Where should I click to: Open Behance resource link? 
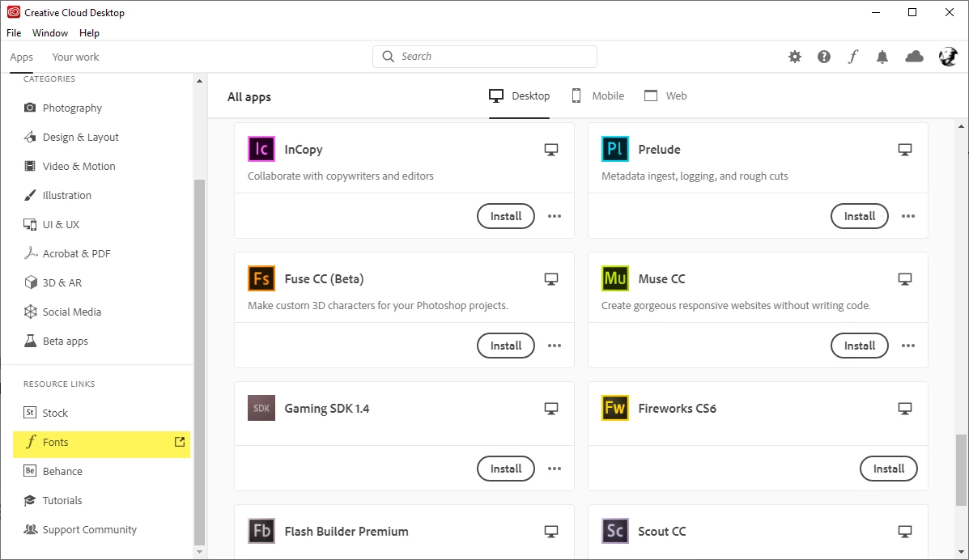point(53,471)
